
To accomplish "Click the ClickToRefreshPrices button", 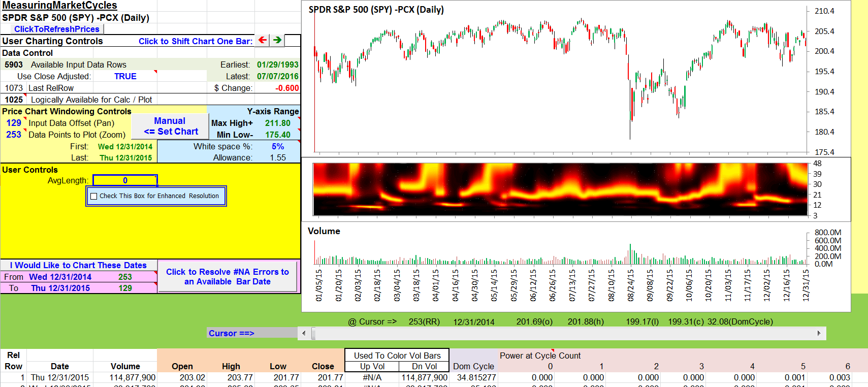I will point(57,29).
